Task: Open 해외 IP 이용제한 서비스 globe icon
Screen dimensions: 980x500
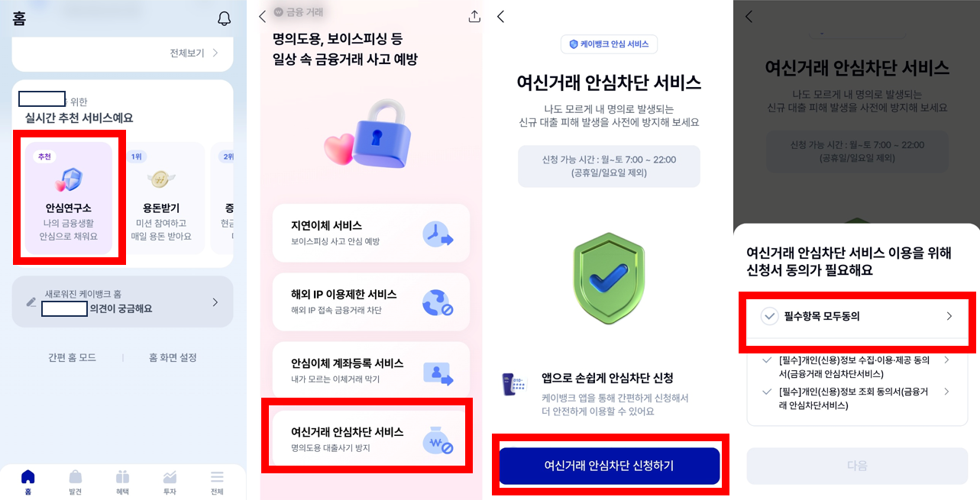Action: [x=371, y=302]
